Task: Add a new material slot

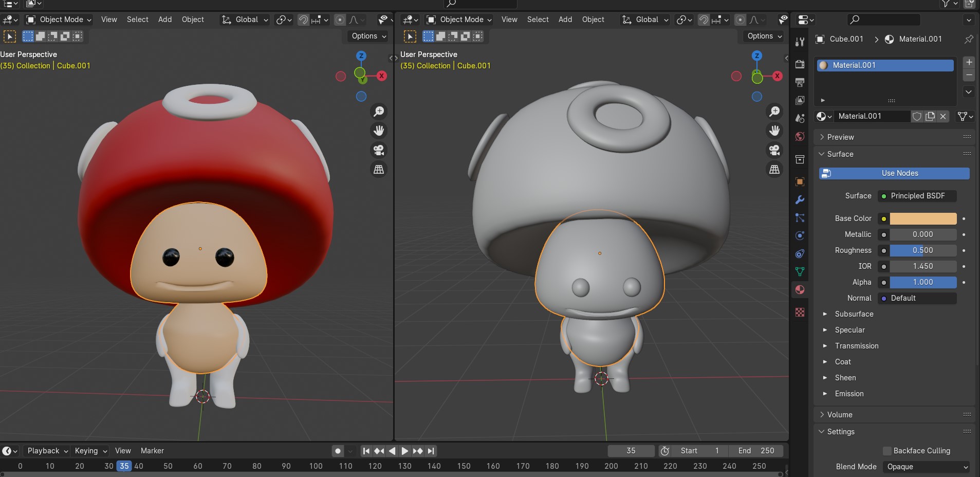Action: (x=969, y=62)
